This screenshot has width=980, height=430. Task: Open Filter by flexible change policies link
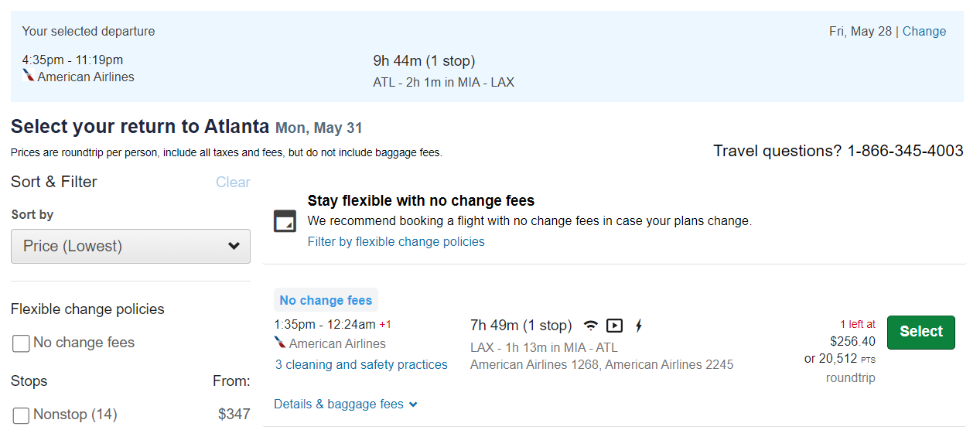point(396,241)
